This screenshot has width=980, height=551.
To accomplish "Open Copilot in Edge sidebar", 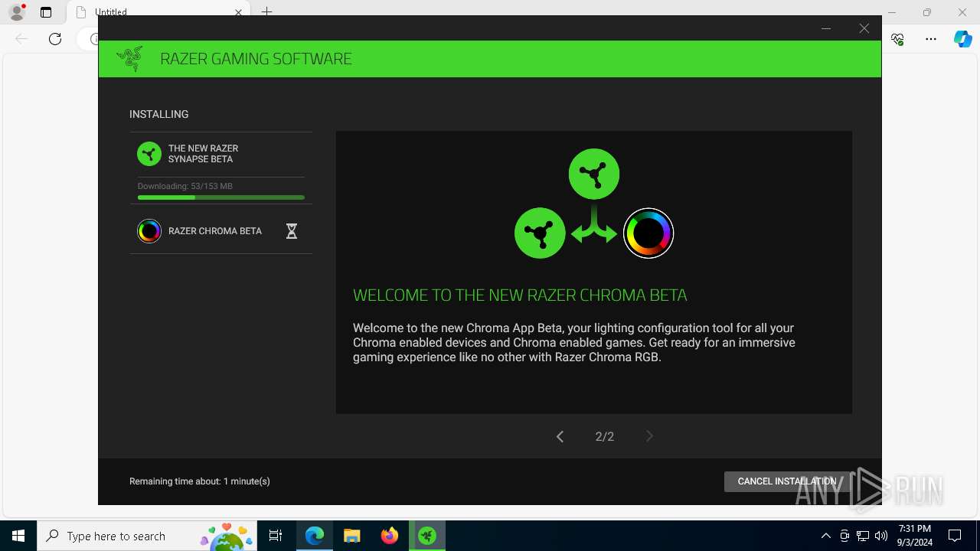I will (962, 39).
